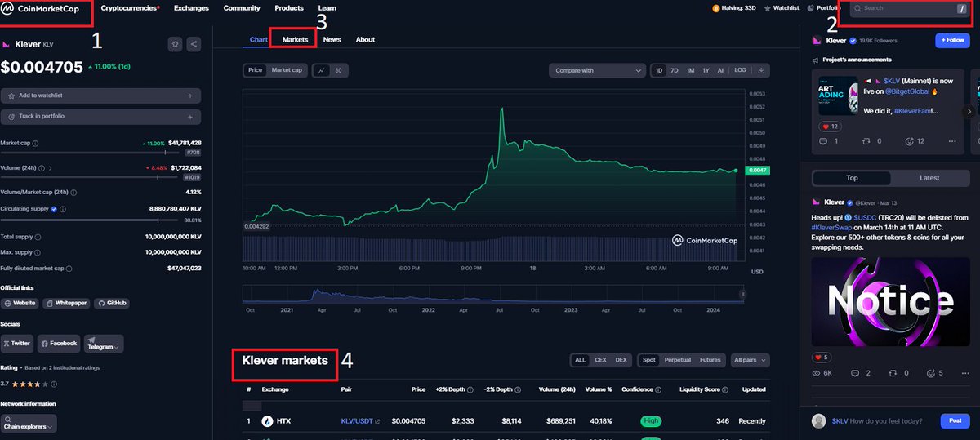980x440 pixels.
Task: Expand Telegram links dropdown
Action: click(104, 344)
